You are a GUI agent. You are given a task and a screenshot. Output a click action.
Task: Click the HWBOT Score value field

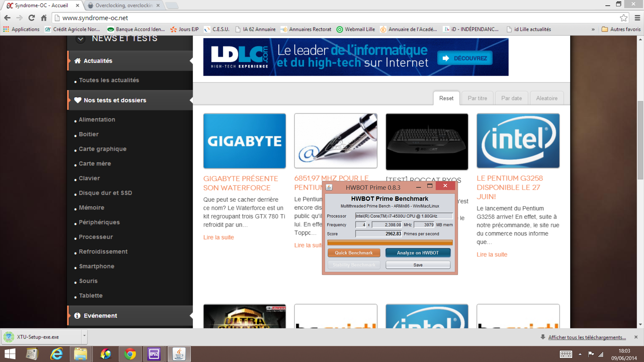(378, 234)
